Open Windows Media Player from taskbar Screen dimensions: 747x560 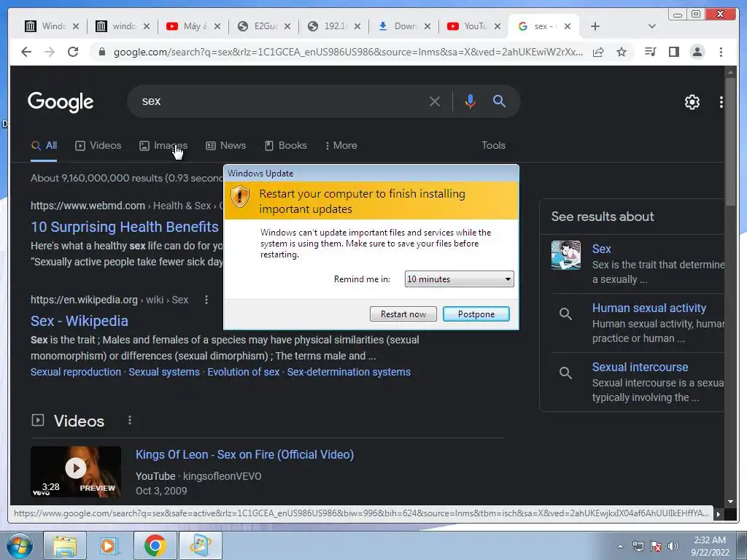coord(109,545)
